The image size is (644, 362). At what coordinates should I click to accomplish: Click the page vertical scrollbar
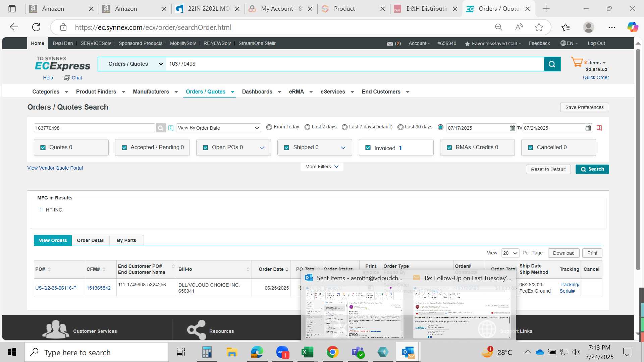(x=638, y=159)
